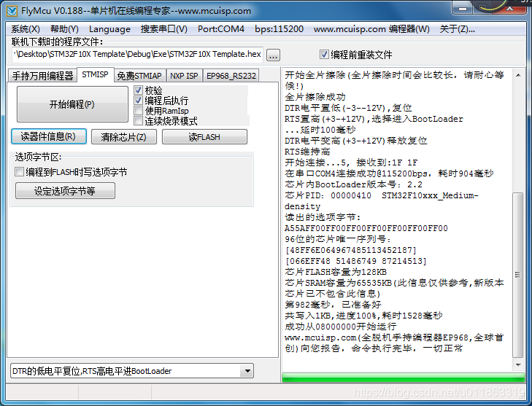
Task: Click log line 芯片内BootLoader版本号: 2.2
Action: pos(353,184)
